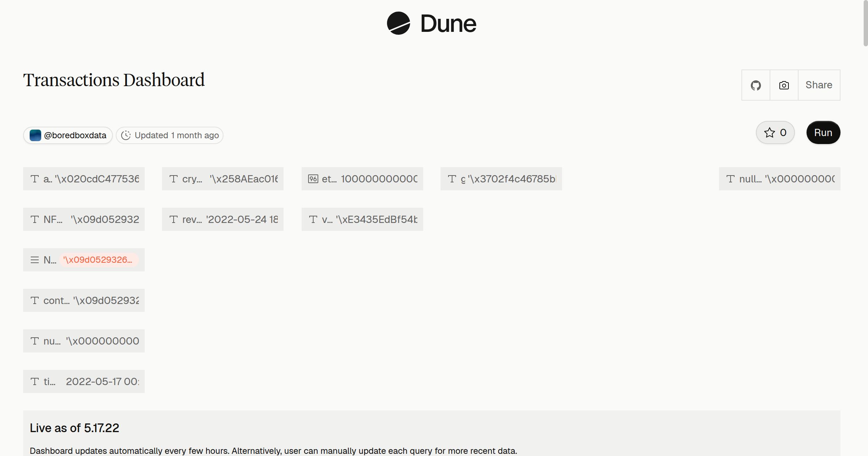
Task: Edit the '\x020cdC477536 parameter field
Action: point(84,179)
